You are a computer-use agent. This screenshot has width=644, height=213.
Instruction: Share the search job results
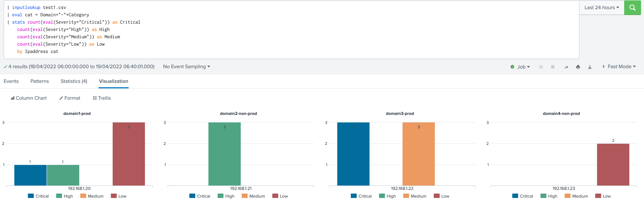(566, 67)
